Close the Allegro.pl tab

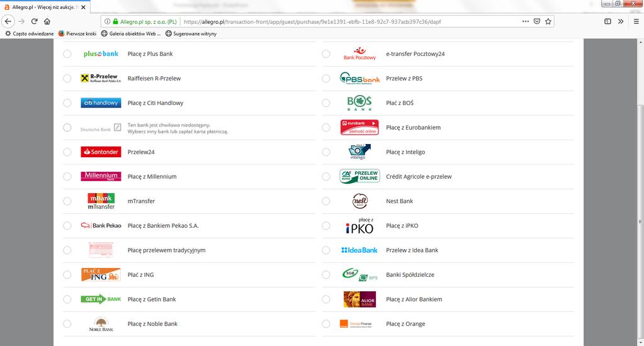point(83,7)
